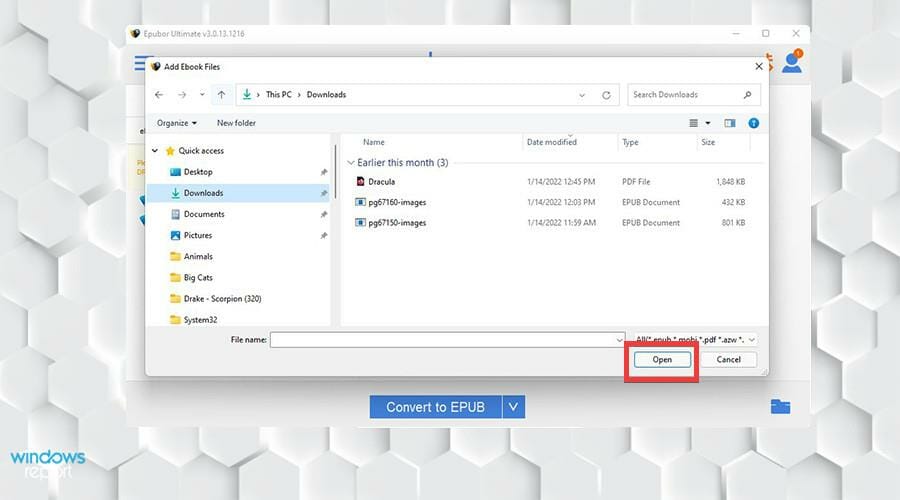Close the Add Ebook Files dialog
Viewport: 900px width, 500px height.
point(759,67)
